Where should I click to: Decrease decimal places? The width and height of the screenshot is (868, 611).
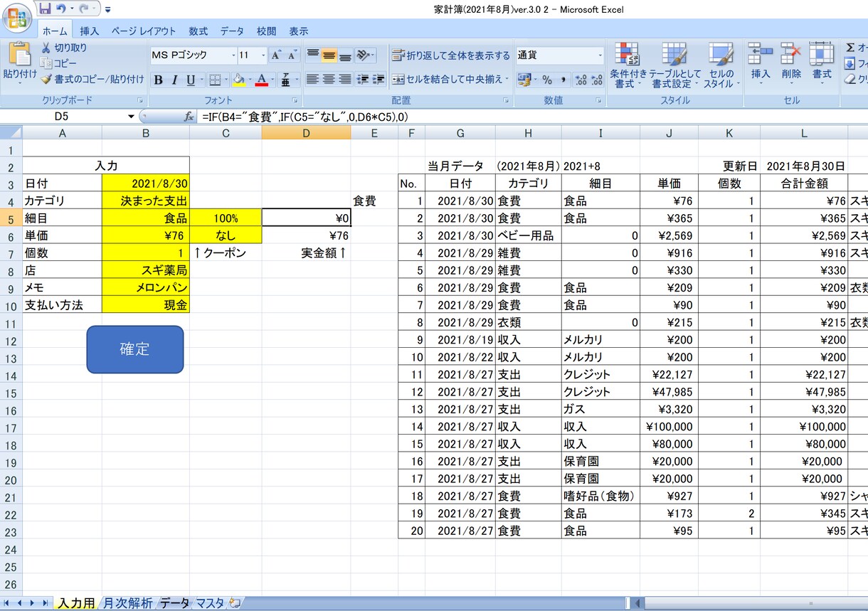tap(596, 80)
